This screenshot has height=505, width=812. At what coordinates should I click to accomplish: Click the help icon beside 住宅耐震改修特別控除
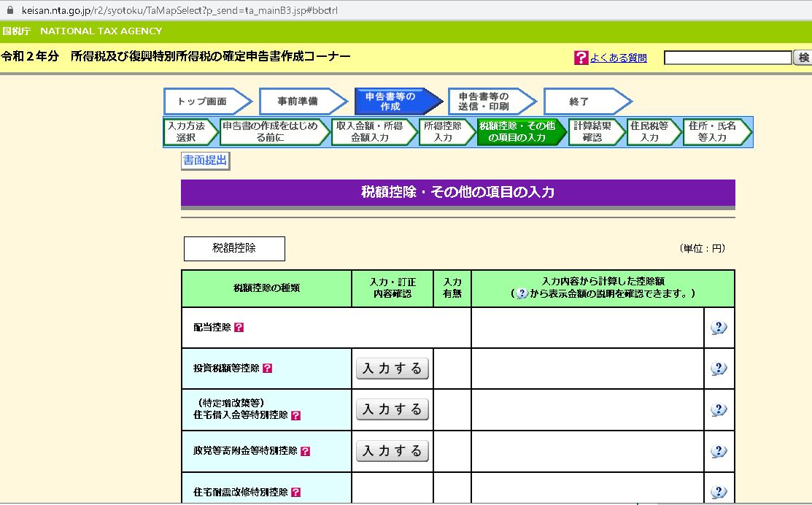[295, 493]
